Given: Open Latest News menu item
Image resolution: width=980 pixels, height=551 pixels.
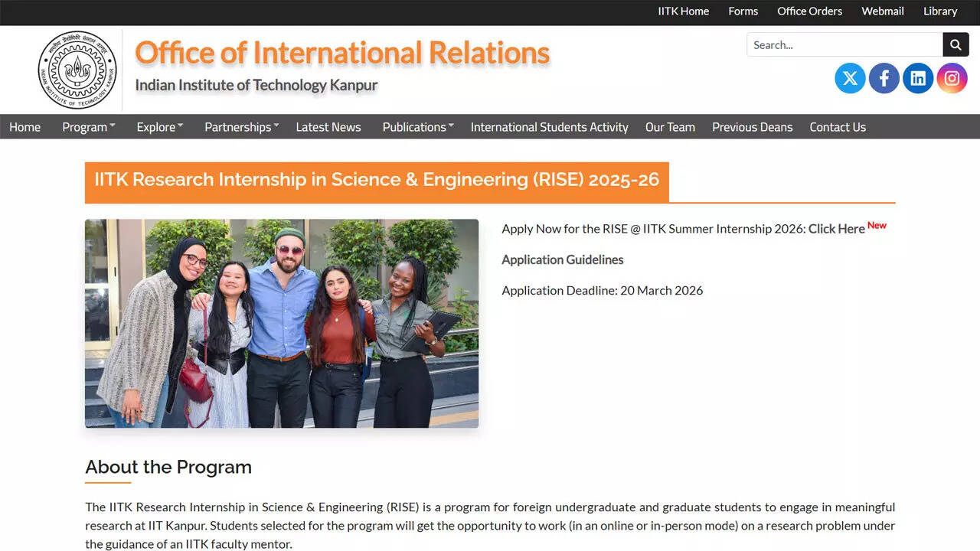Looking at the screenshot, I should tap(328, 127).
